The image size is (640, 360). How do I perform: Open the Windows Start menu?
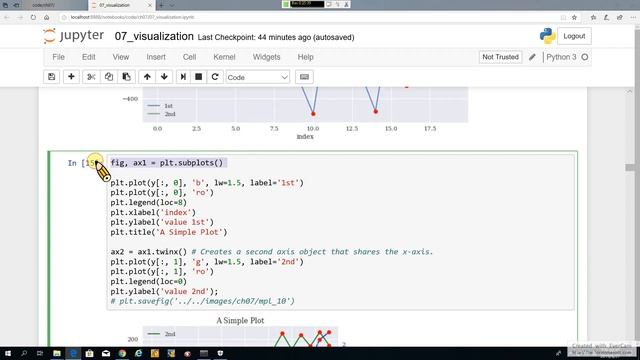(8, 353)
